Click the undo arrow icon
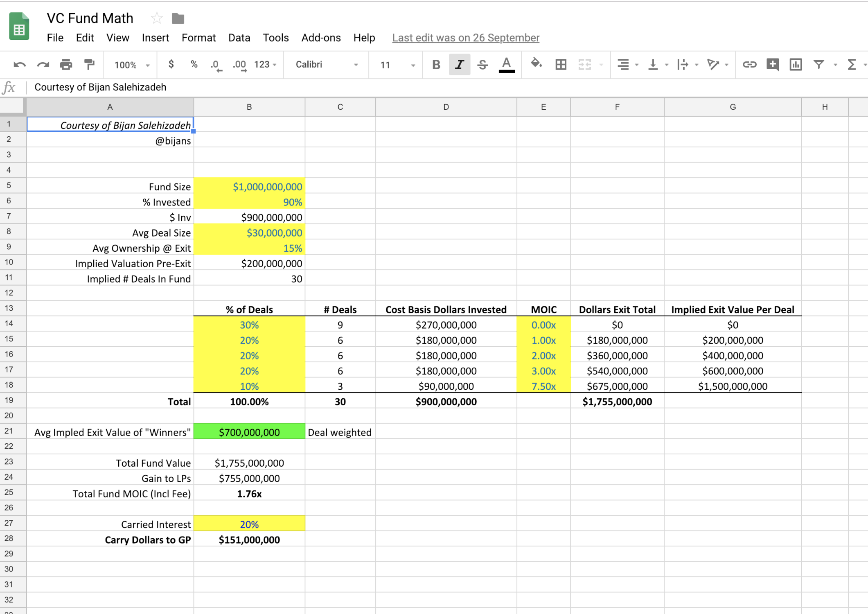 19,65
